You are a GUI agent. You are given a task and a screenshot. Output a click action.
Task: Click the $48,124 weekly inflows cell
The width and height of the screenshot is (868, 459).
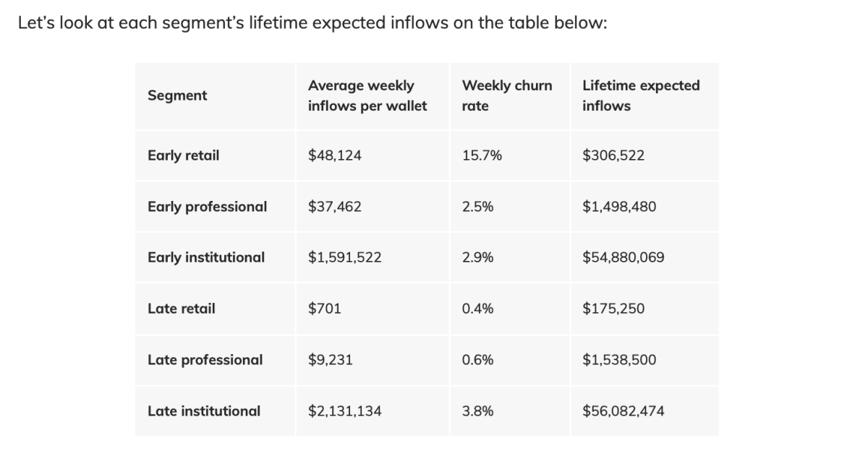[x=334, y=155]
